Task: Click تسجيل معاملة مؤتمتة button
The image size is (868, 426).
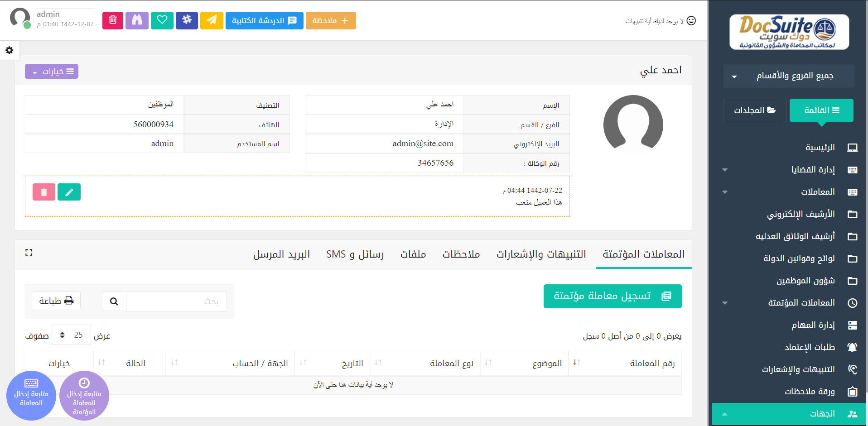Action: 612,296
